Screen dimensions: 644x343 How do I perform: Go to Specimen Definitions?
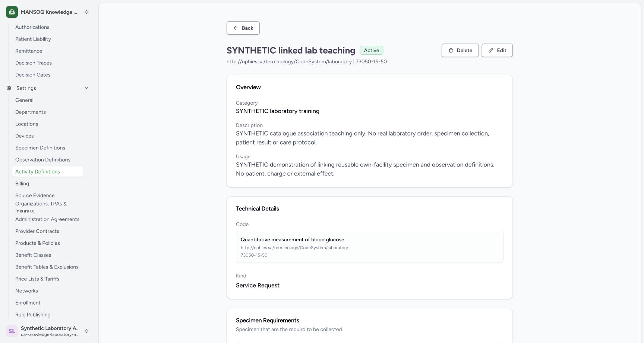click(x=40, y=148)
